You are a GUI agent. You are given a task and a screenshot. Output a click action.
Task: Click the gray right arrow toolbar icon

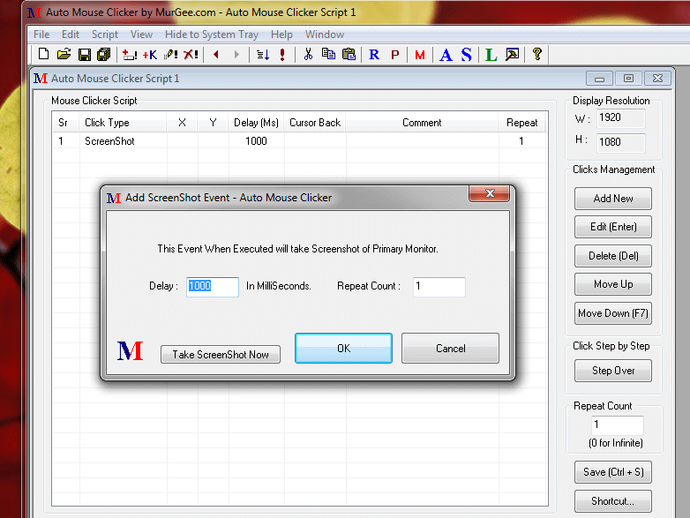pyautogui.click(x=237, y=55)
